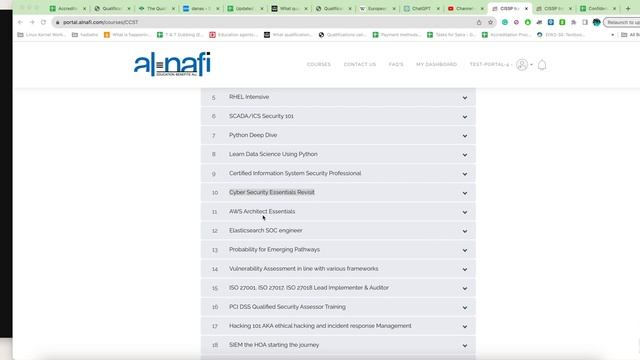Open the COURSES menu item
Image resolution: width=640 pixels, height=360 pixels.
tap(319, 64)
